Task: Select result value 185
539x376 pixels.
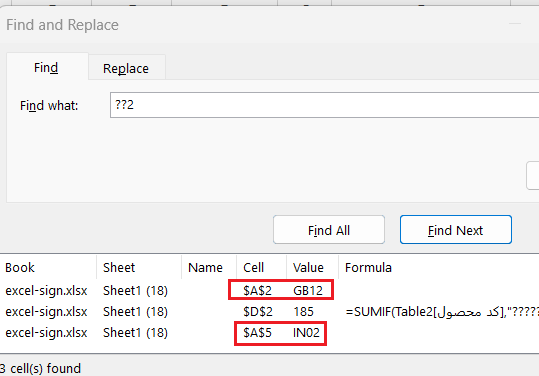Action: pos(303,312)
